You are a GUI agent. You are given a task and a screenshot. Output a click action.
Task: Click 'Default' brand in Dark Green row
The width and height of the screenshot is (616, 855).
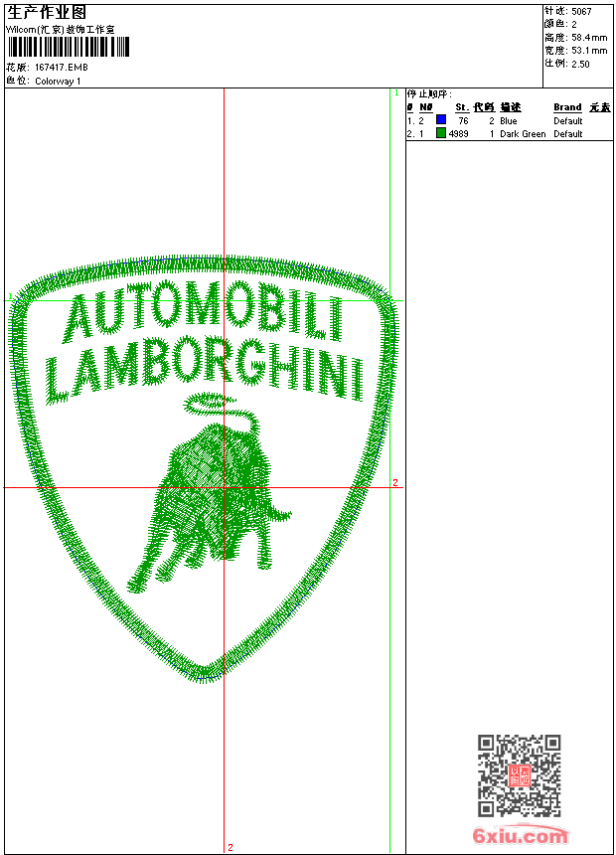pyautogui.click(x=568, y=133)
